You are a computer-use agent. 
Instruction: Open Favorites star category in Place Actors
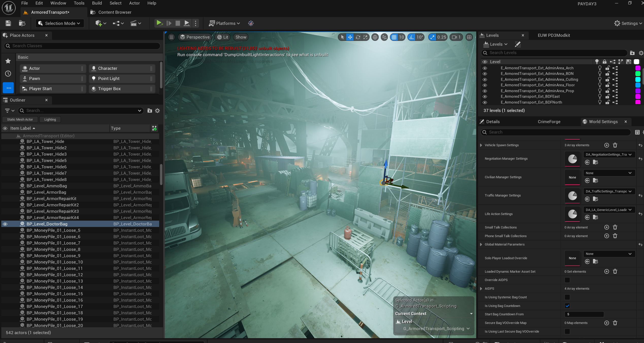click(8, 61)
